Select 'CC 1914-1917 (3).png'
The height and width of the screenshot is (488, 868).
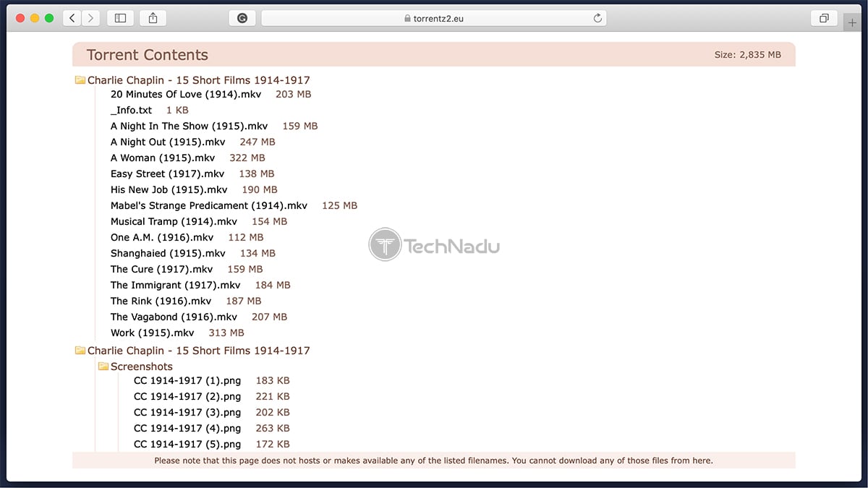187,412
